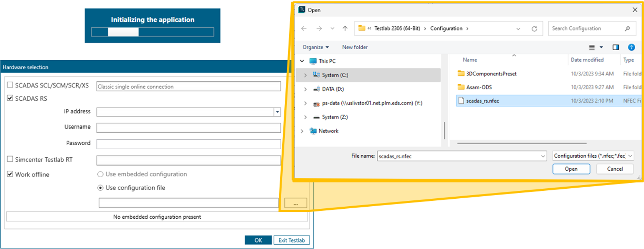The width and height of the screenshot is (644, 249).
Task: Select the Network icon
Action: tap(313, 131)
